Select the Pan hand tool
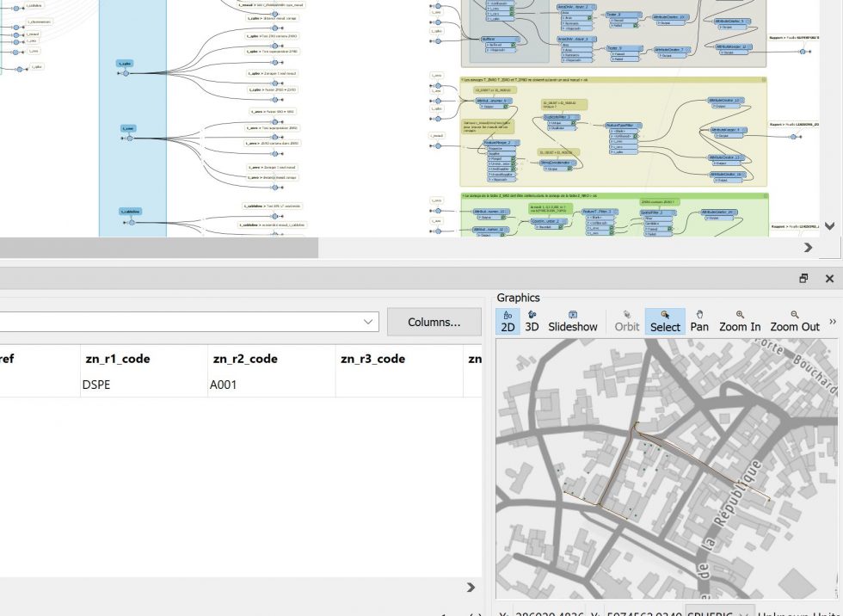 tap(699, 320)
